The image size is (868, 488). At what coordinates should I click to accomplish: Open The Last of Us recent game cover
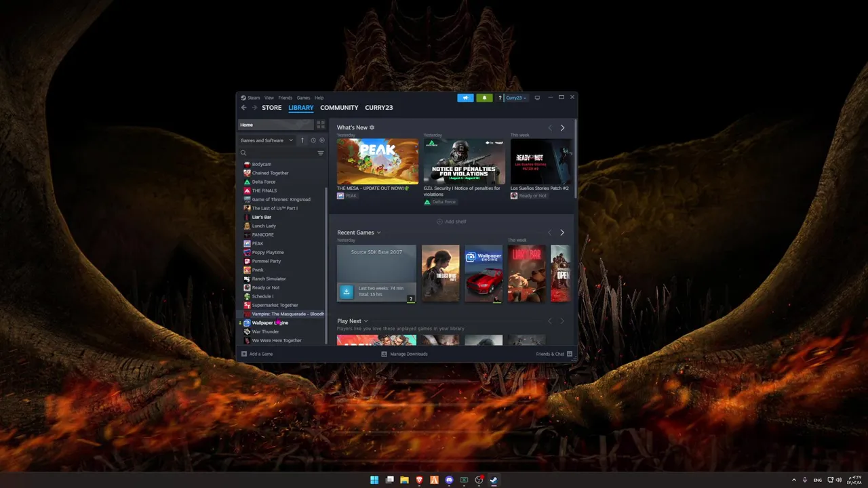tap(441, 273)
